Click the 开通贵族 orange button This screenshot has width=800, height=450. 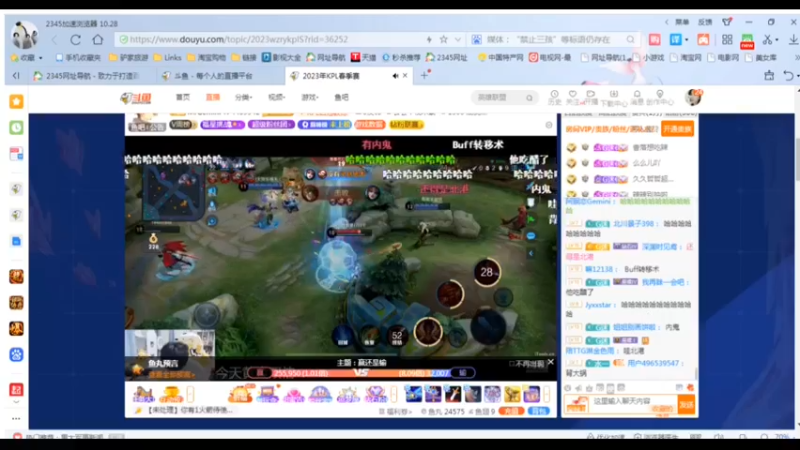click(x=678, y=129)
